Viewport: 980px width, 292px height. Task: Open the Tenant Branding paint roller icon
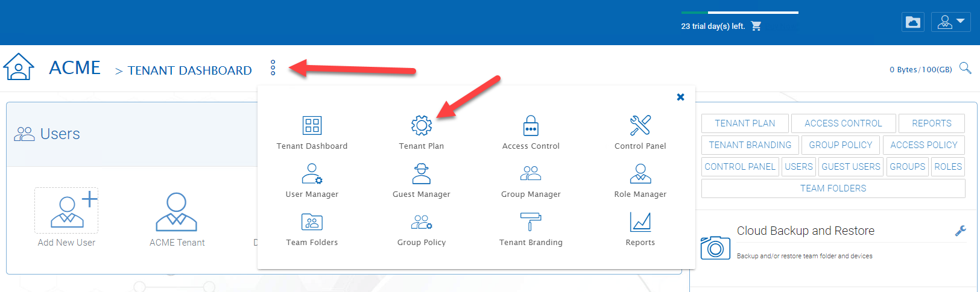[531, 222]
